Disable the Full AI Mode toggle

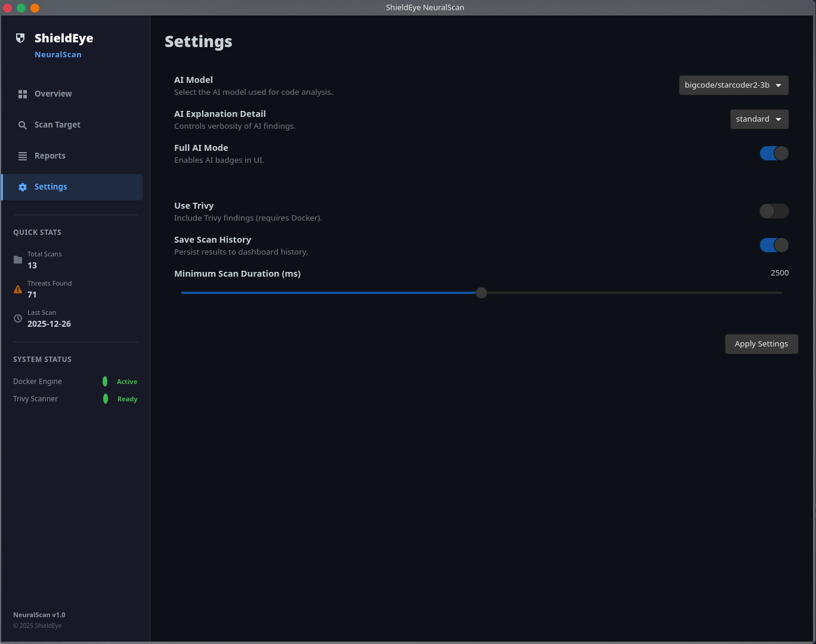click(774, 153)
